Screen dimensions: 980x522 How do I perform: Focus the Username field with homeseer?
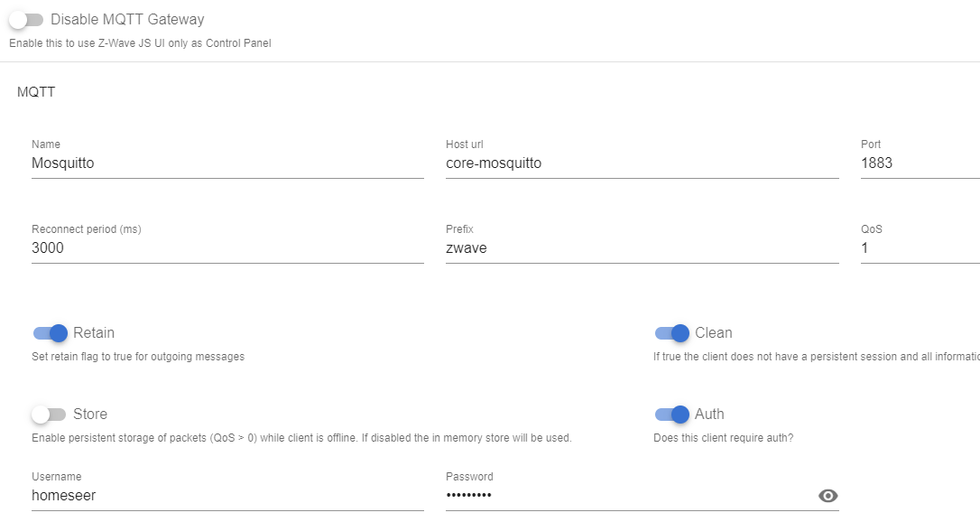pos(227,495)
